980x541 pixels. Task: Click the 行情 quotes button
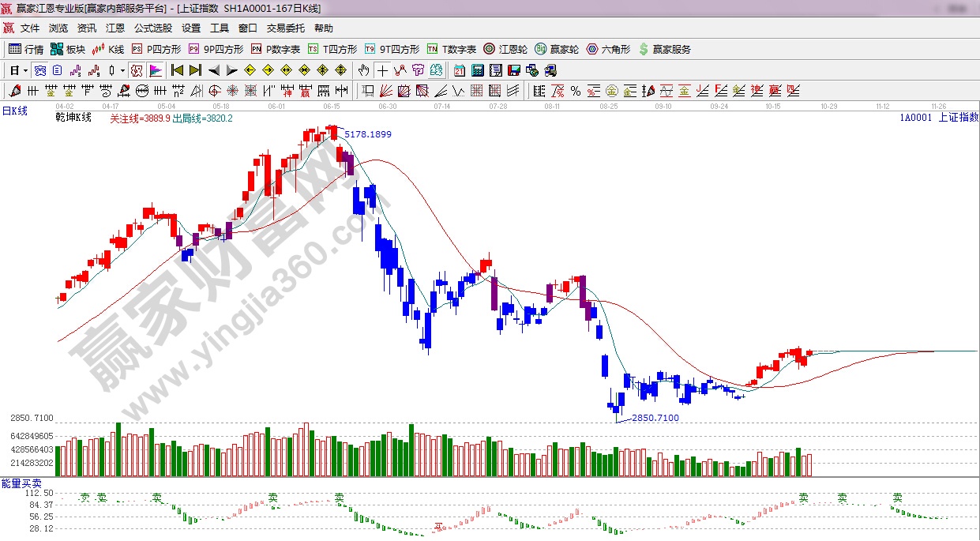pos(26,49)
